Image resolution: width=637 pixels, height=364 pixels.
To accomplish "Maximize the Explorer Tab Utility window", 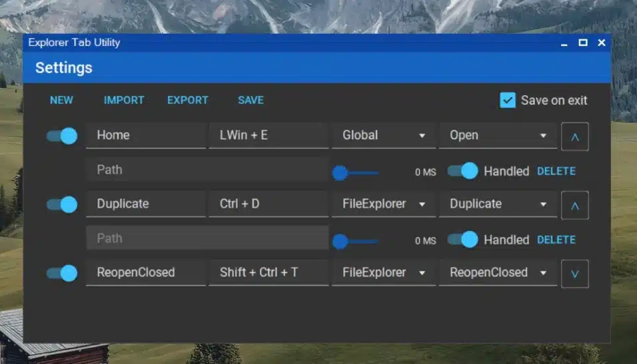I will click(583, 43).
